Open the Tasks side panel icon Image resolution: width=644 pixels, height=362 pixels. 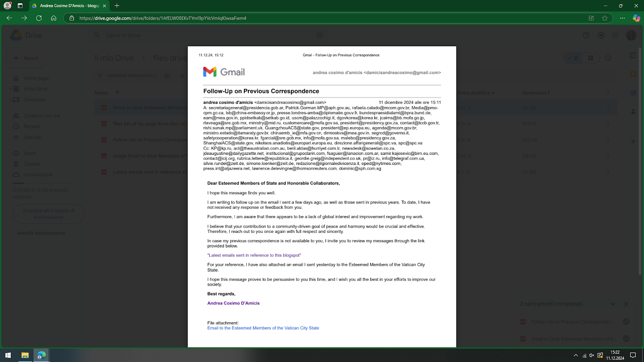click(x=633, y=93)
